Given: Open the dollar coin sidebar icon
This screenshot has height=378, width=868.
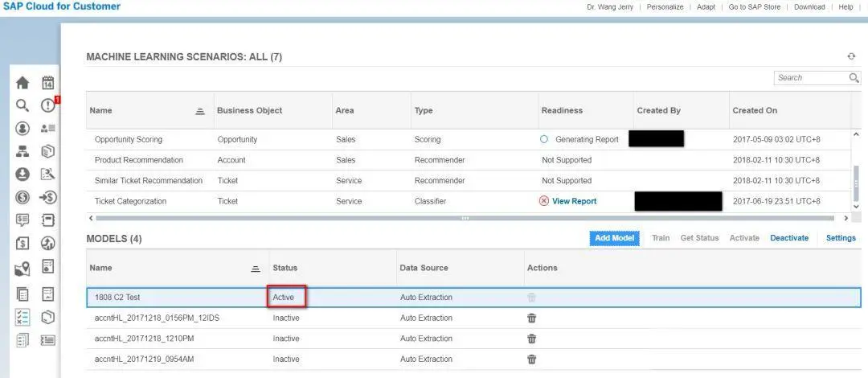Looking at the screenshot, I should (23, 197).
